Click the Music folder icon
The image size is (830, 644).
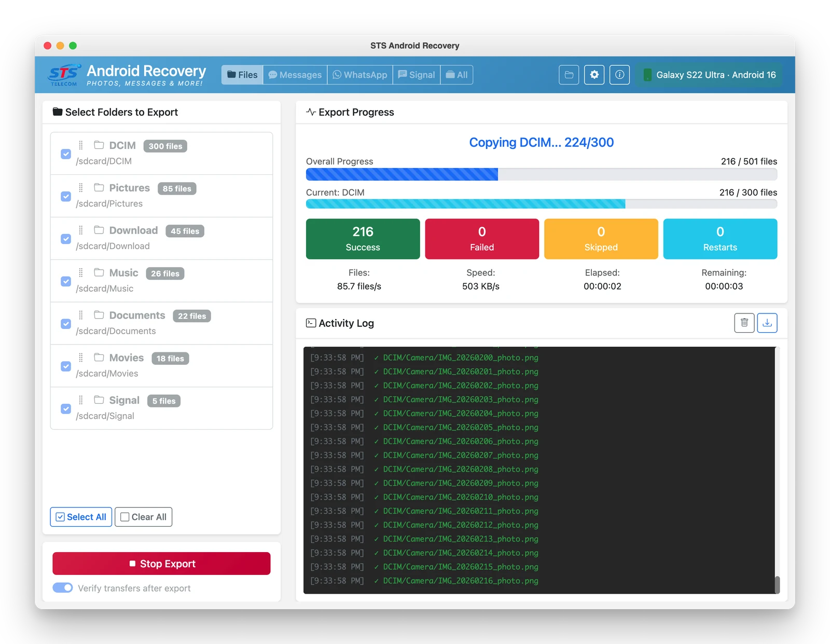[99, 272]
